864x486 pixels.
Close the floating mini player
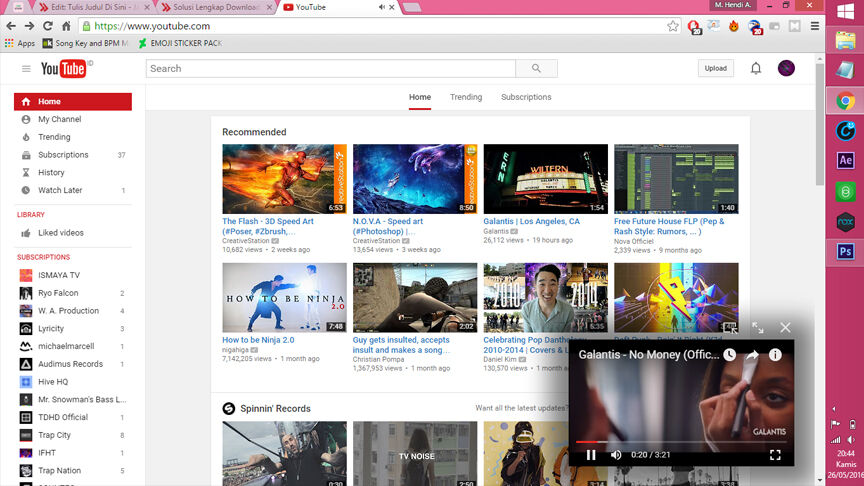coord(785,328)
